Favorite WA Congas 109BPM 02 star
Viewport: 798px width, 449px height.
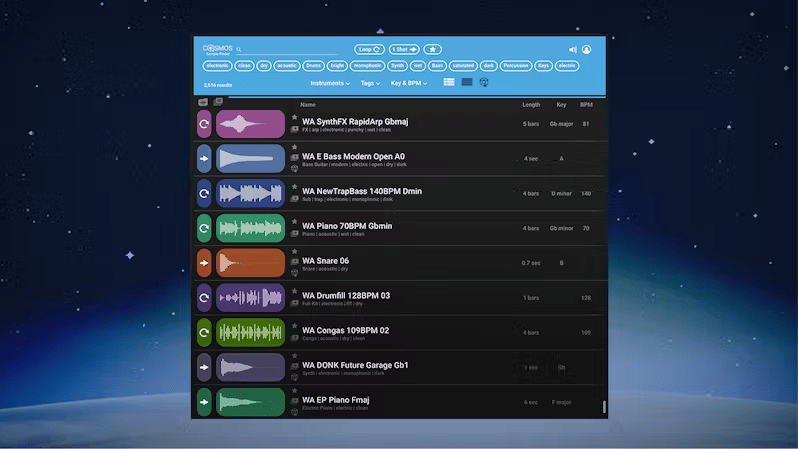coord(294,326)
